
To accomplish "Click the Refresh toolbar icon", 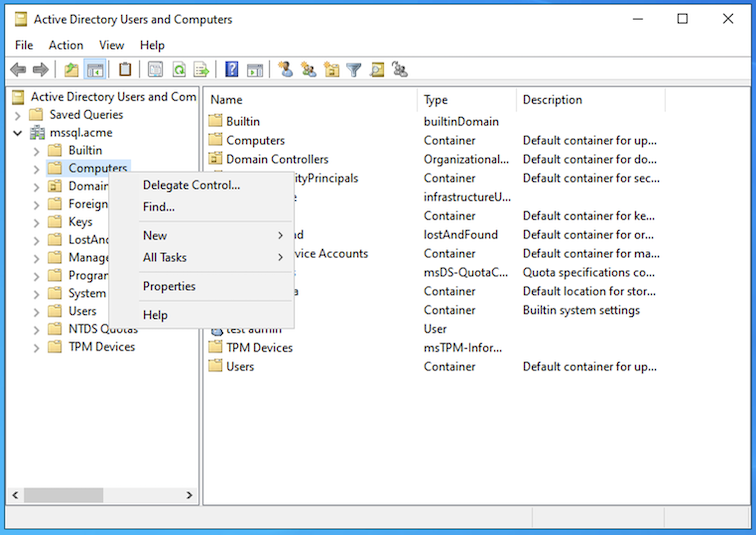I will [179, 70].
